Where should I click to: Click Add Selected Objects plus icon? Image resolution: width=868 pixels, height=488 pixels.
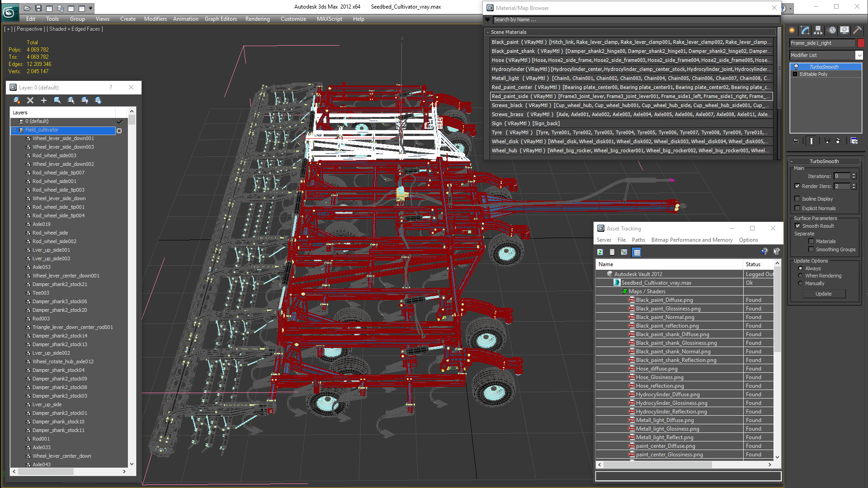click(x=44, y=100)
